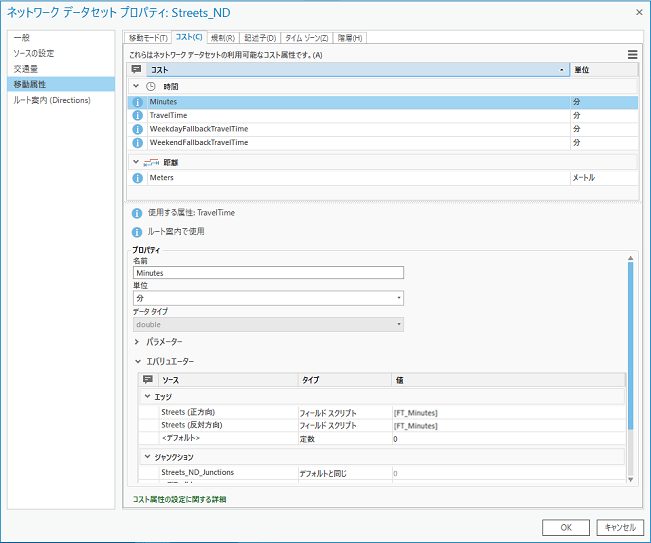Click the 名前 text field containing Minutes
The image size is (651, 543).
pos(268,272)
